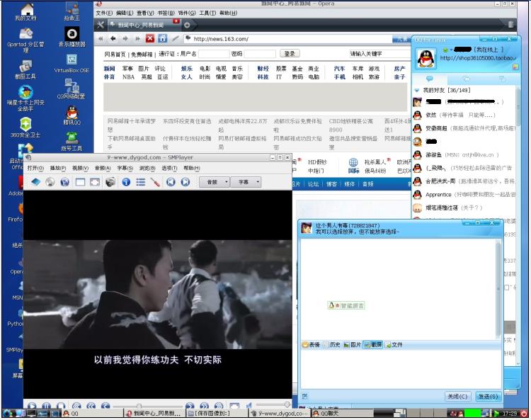
Task: Switch to the contacts tab in QQ panel
Action: click(430, 79)
